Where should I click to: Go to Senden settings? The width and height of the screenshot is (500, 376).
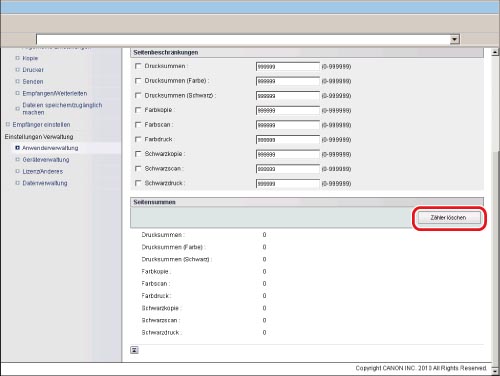click(x=33, y=82)
